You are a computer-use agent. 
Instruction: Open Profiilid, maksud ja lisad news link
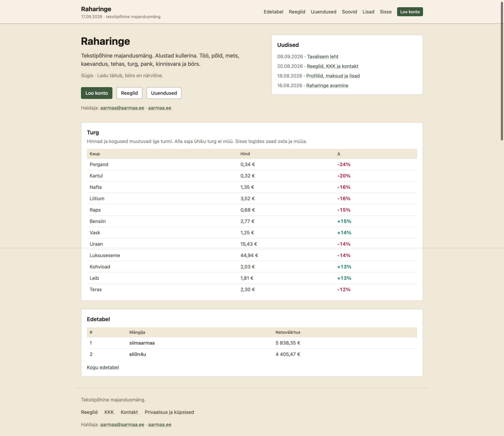(x=333, y=76)
